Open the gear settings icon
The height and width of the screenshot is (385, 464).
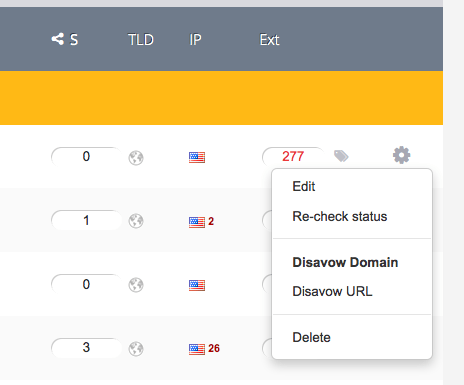coord(401,155)
